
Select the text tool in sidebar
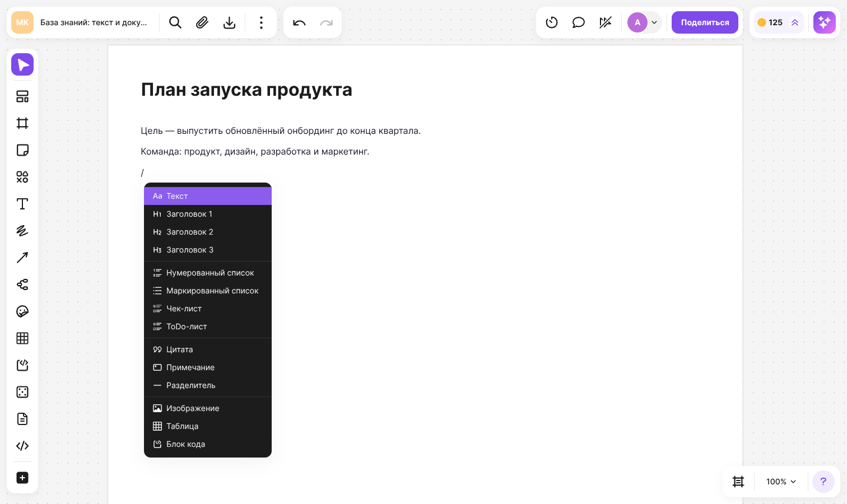22,204
